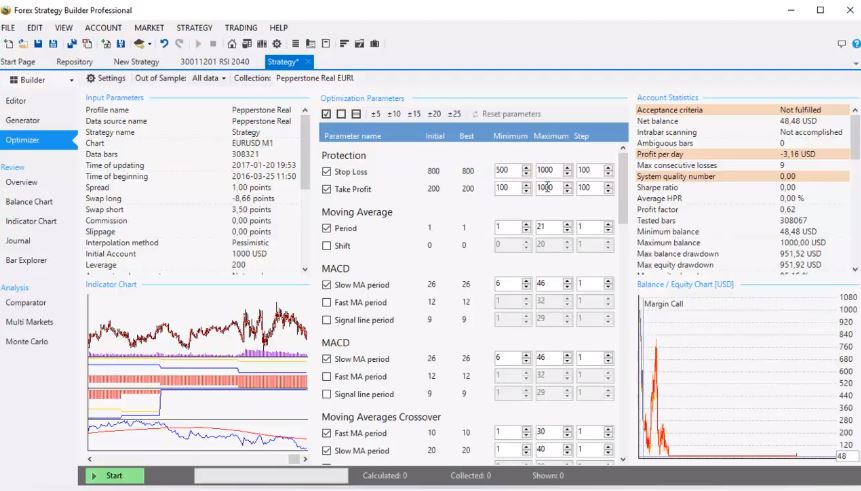
Task: Open the Settings button
Action: [106, 78]
